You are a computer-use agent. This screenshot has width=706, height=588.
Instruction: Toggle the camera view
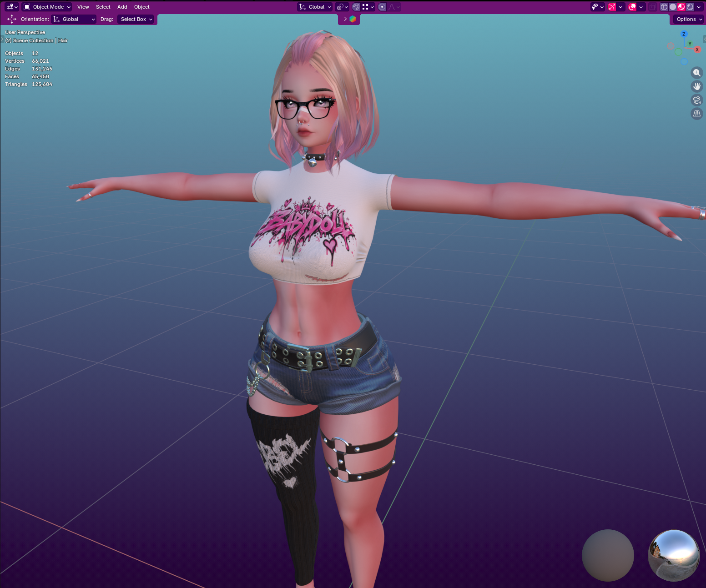point(697,100)
